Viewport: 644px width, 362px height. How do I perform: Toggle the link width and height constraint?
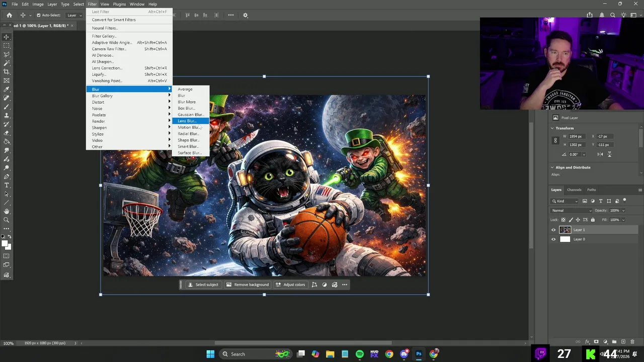point(555,141)
